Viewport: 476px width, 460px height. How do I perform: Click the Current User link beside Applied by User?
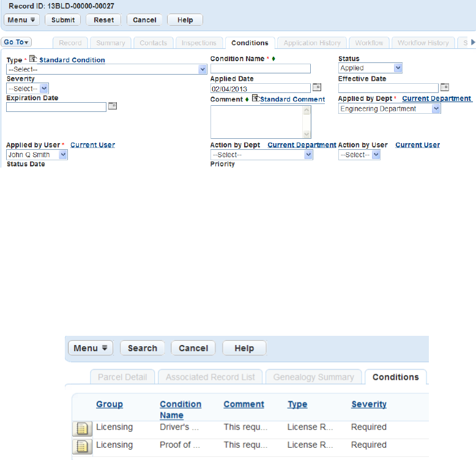pos(92,145)
